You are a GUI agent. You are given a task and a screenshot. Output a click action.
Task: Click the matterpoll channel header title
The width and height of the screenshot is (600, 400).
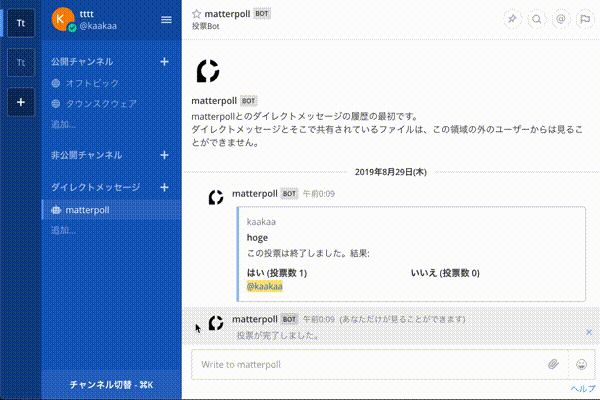227,14
